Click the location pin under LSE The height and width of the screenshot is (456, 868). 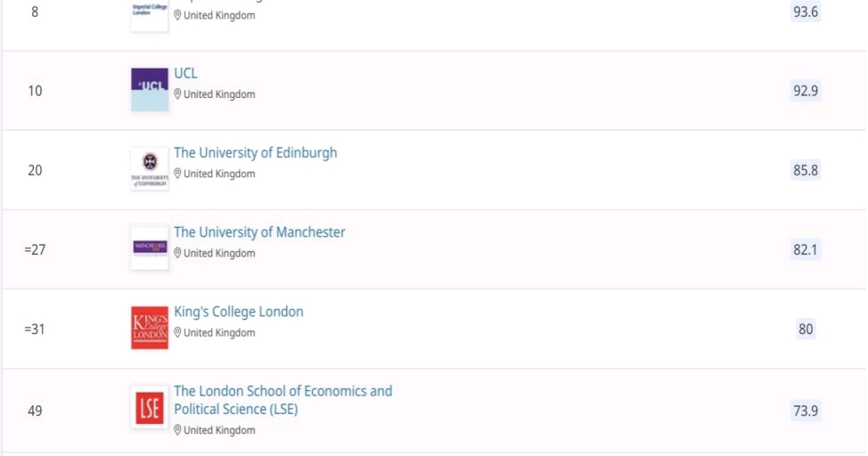(x=177, y=429)
